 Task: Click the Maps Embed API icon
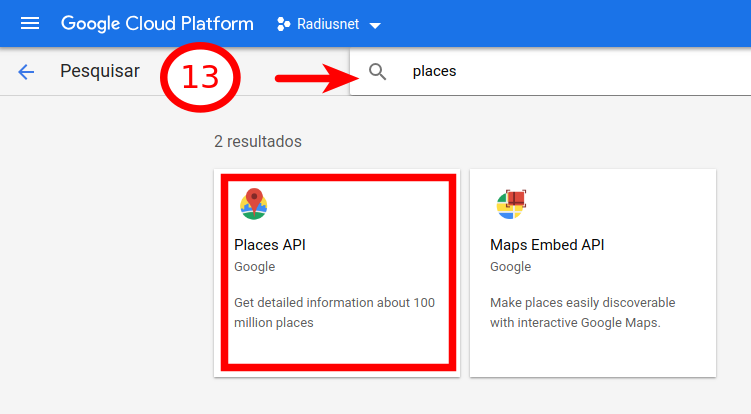tap(511, 204)
